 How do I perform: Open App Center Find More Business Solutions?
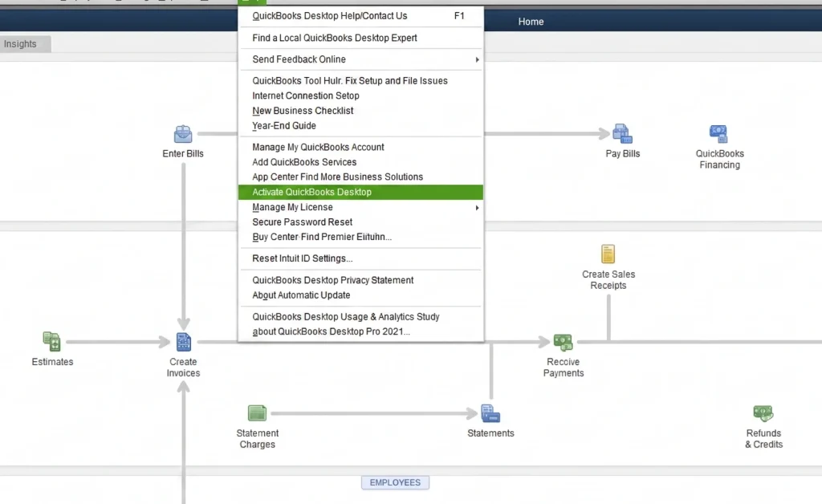[x=360, y=177]
